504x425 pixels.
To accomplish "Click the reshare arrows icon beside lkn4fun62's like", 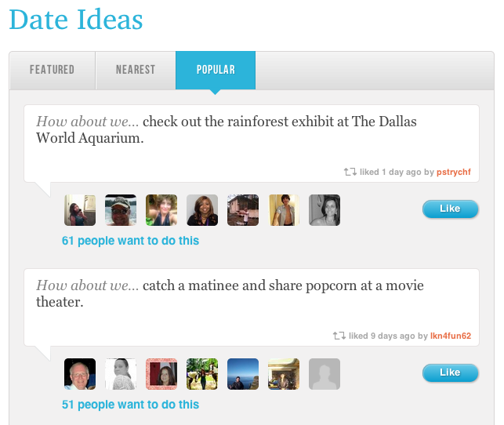I will coord(339,336).
